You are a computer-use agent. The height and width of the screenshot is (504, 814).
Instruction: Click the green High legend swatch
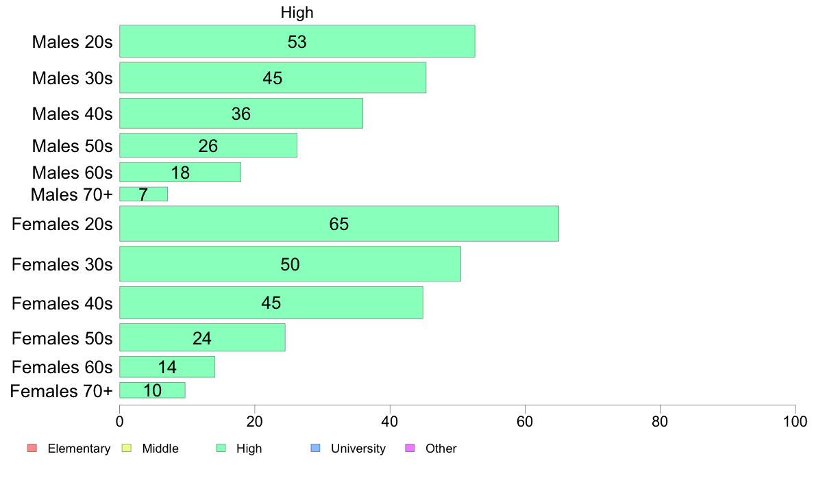(221, 448)
